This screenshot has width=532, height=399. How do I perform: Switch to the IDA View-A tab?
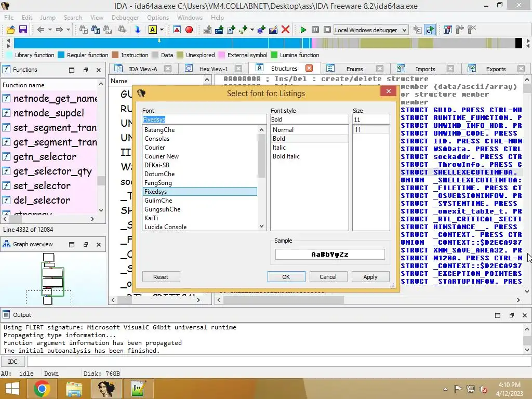(x=142, y=69)
